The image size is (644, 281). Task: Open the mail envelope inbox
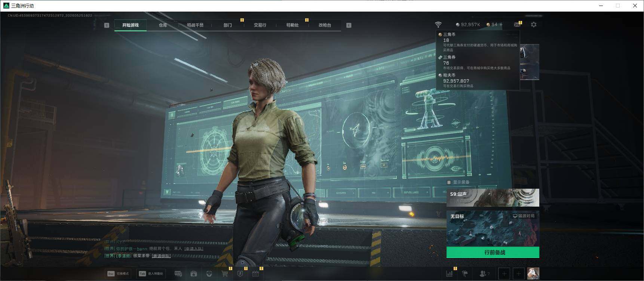click(517, 25)
